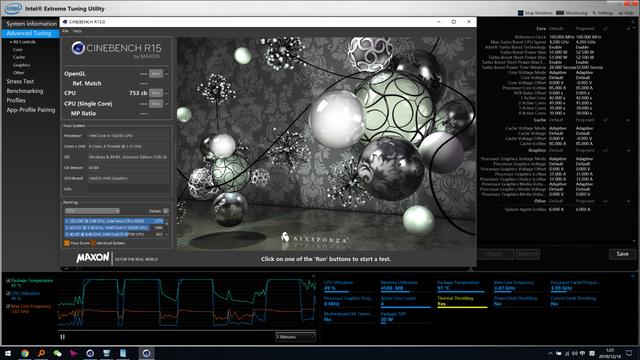Collapse the Other settings section
Image resolution: width=640 pixels, height=360 pixels.
pos(628,201)
